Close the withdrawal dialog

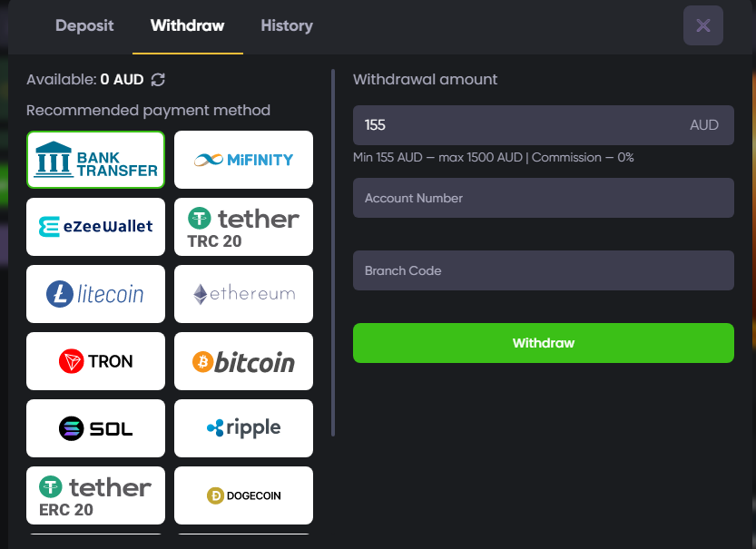[x=702, y=25]
